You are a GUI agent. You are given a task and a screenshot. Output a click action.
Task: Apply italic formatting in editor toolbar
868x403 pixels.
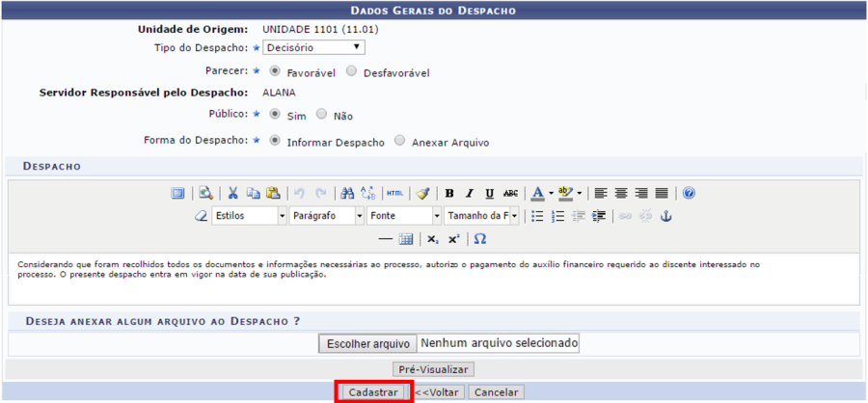(x=470, y=193)
